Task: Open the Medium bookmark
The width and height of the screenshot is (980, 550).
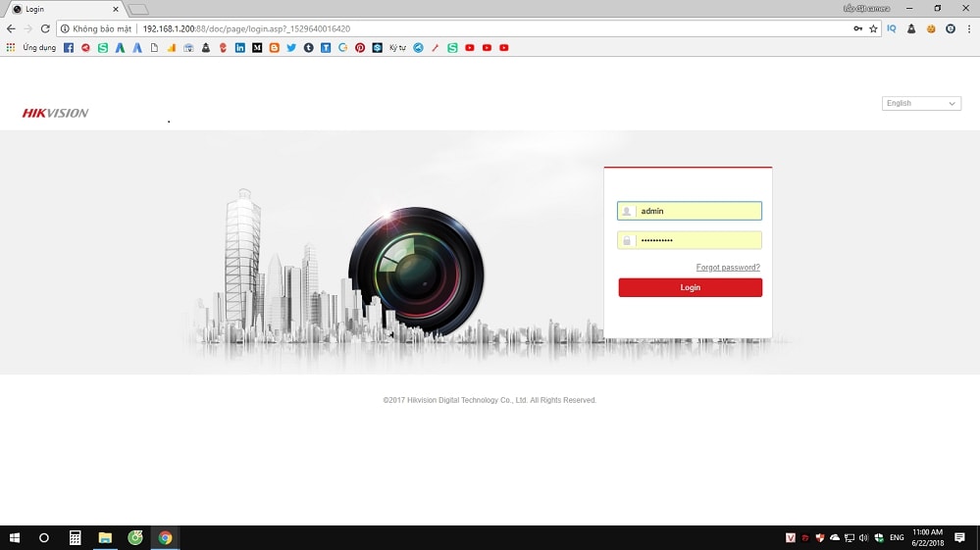Action: point(257,47)
